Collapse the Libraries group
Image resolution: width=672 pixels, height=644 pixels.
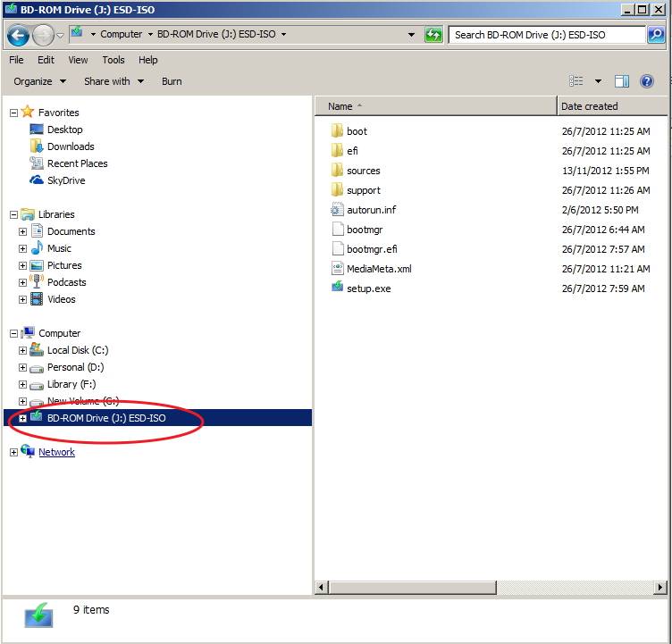click(13, 214)
